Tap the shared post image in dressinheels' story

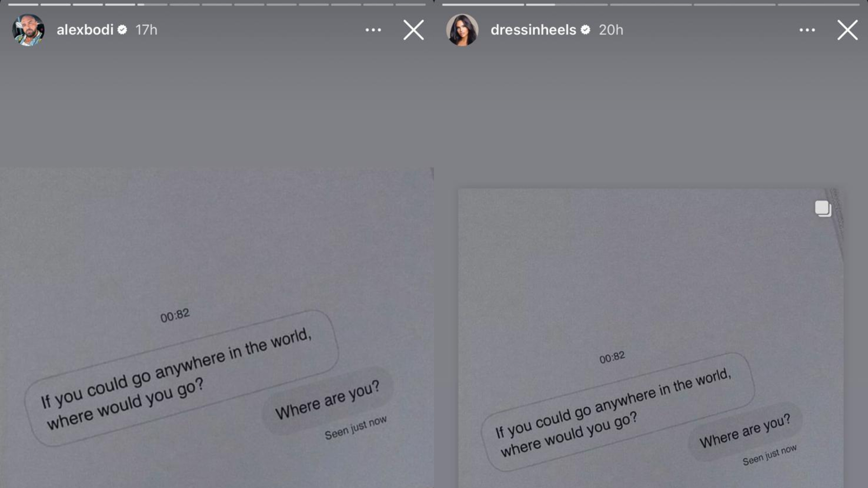coord(651,338)
